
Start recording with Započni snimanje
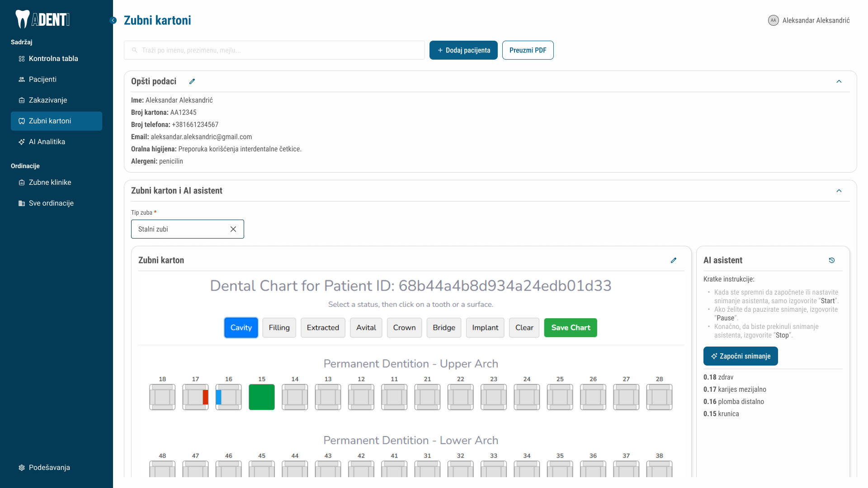click(x=741, y=356)
